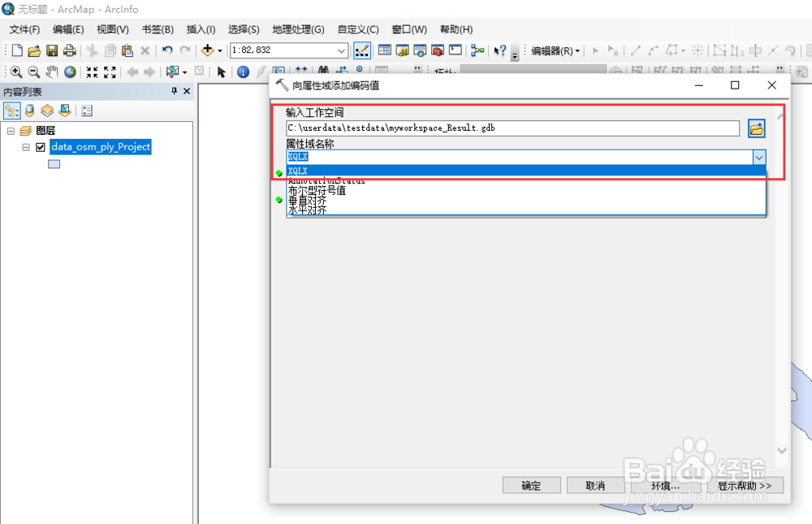The width and height of the screenshot is (812, 524).
Task: Browse for workspace using folder button
Action: tap(757, 128)
